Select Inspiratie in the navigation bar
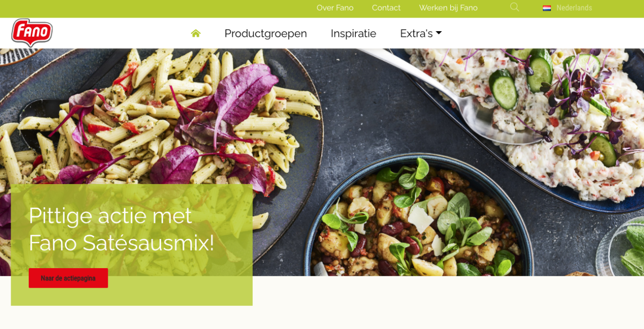 tap(353, 33)
